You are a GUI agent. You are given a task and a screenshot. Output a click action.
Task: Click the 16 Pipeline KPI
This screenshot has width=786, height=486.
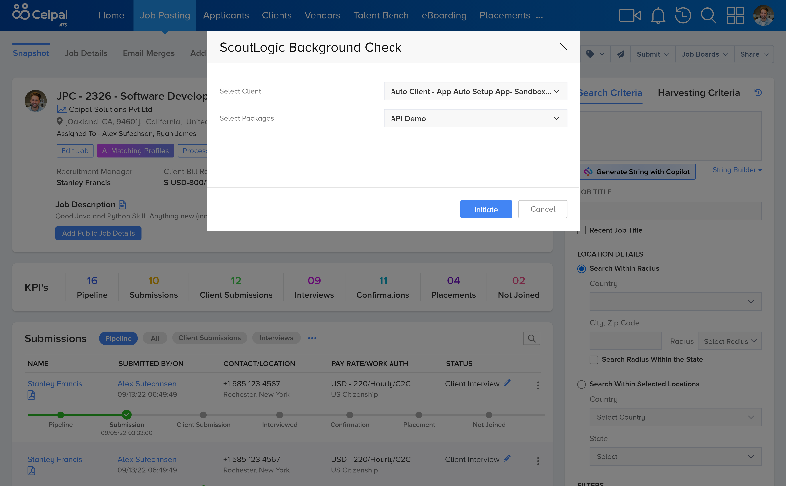tap(92, 288)
